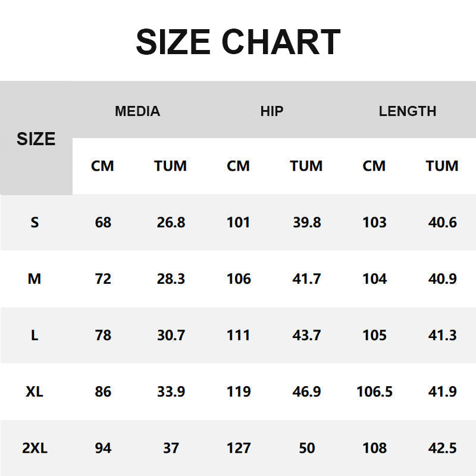Select the HIP column header
Image resolution: width=476 pixels, height=476 pixels.
[272, 111]
